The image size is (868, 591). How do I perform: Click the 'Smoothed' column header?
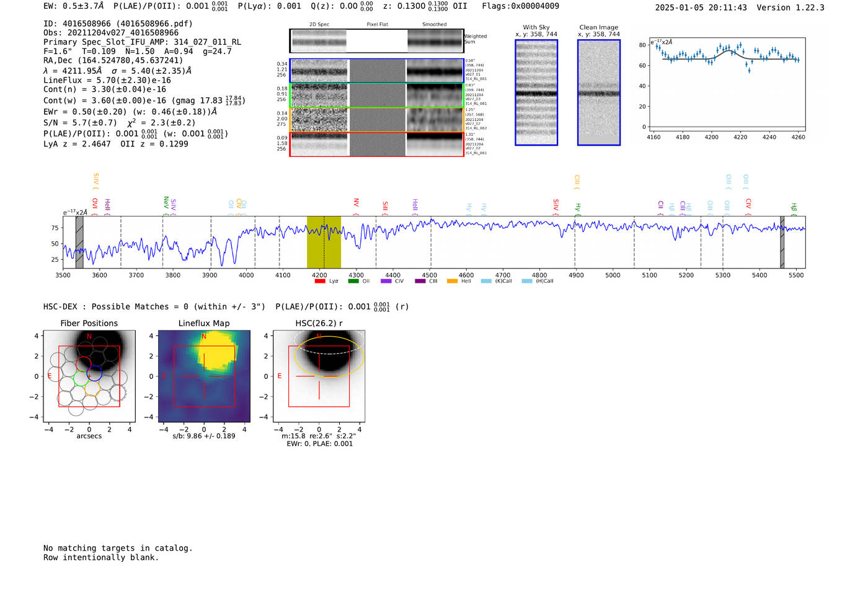(435, 25)
